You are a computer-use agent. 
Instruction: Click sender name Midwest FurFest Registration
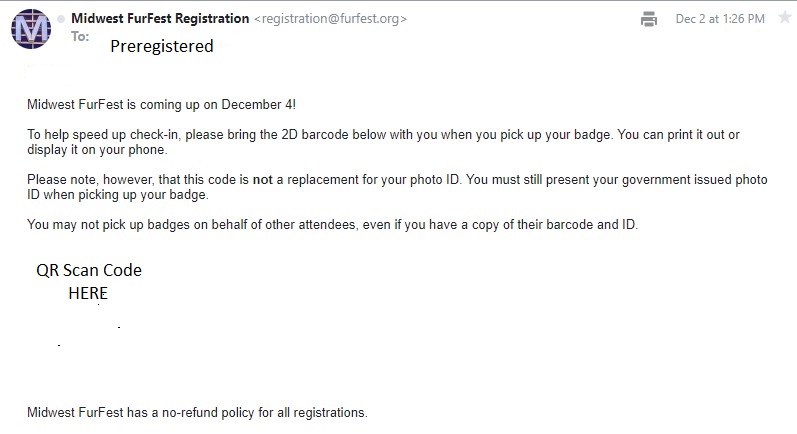(x=160, y=19)
